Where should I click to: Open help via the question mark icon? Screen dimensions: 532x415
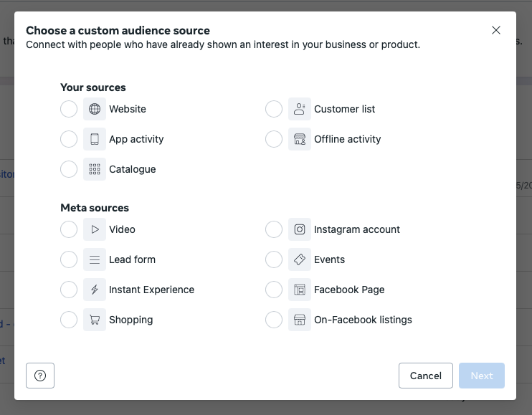[40, 376]
